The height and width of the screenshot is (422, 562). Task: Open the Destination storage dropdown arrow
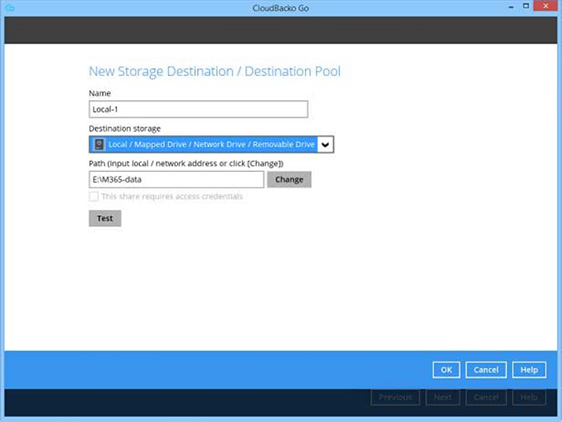click(x=325, y=144)
